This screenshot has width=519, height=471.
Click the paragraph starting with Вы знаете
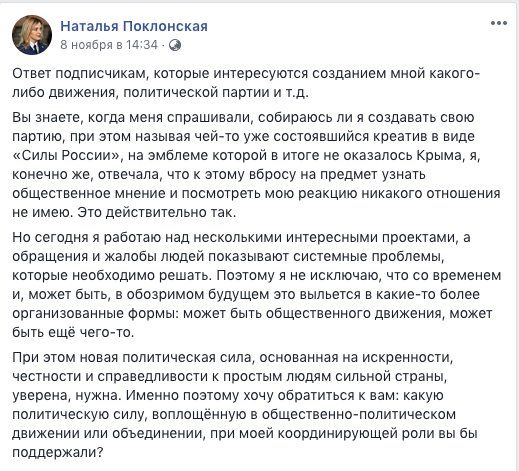(x=256, y=165)
